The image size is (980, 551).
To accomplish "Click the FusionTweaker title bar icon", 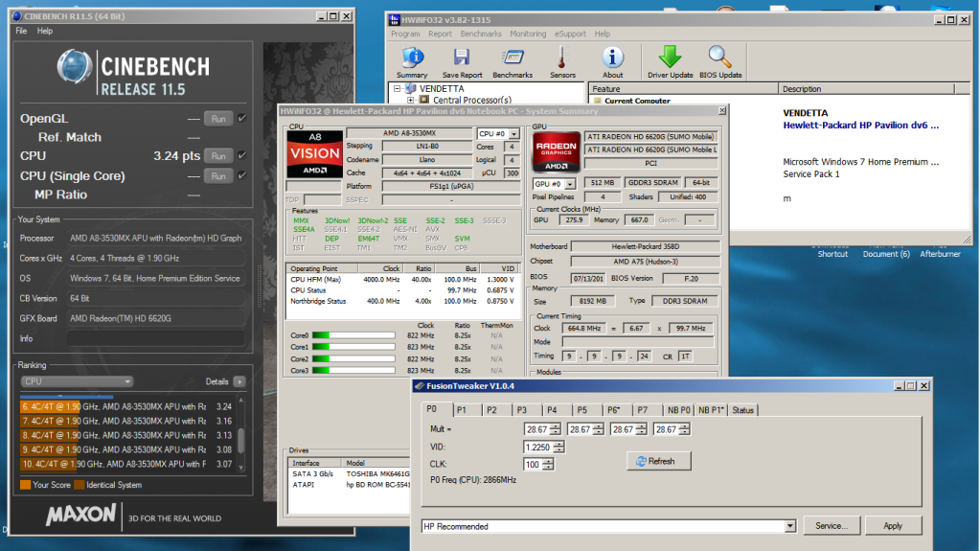I will [x=420, y=386].
